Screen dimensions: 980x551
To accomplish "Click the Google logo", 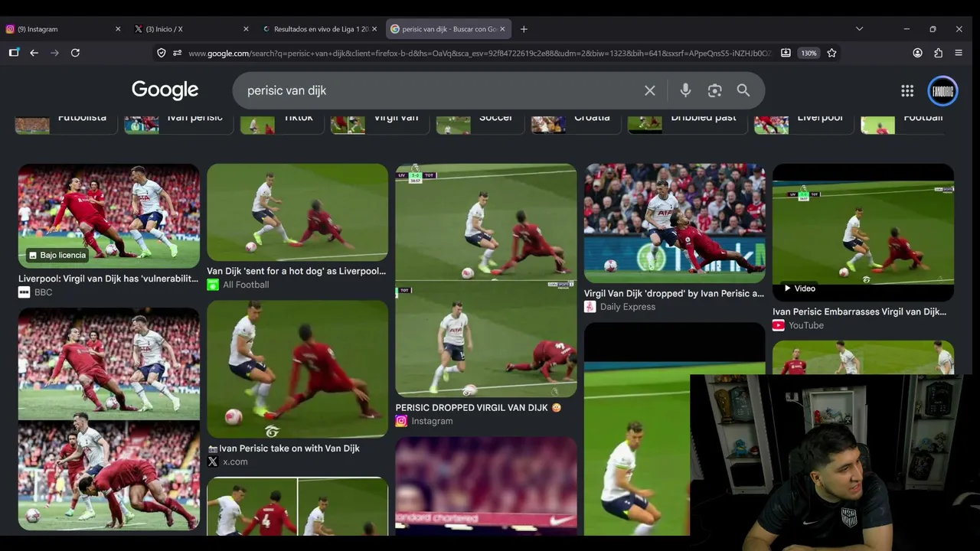I will [165, 90].
